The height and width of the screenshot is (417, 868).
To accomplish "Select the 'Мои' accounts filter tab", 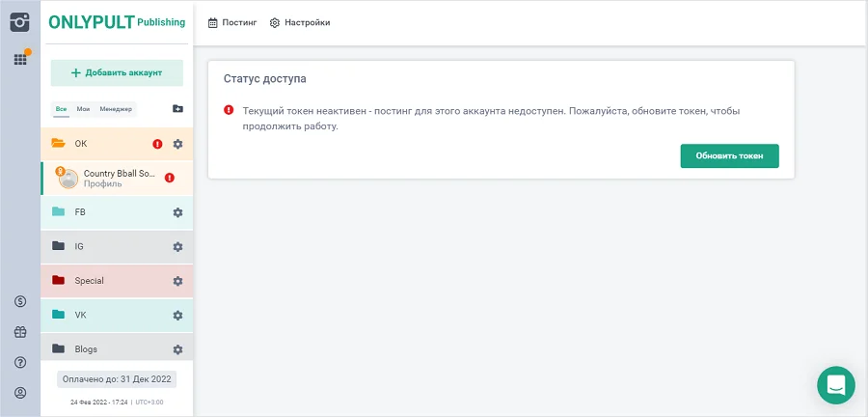I will click(83, 109).
